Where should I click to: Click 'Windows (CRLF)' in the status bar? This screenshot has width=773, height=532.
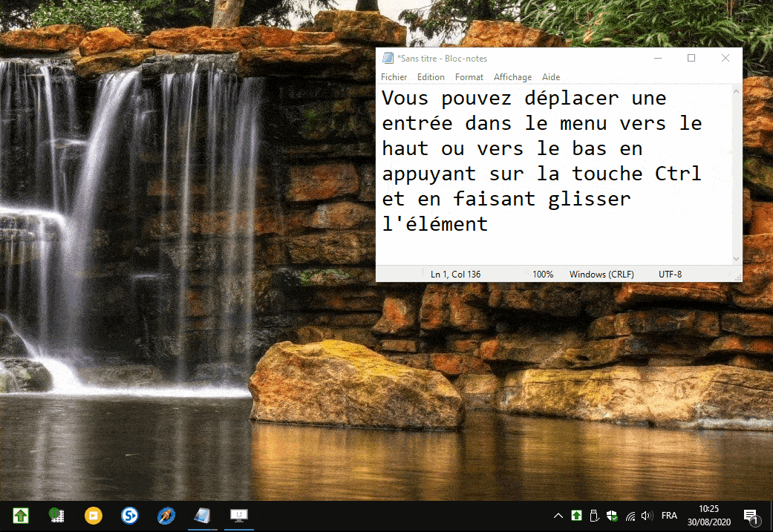(x=601, y=275)
